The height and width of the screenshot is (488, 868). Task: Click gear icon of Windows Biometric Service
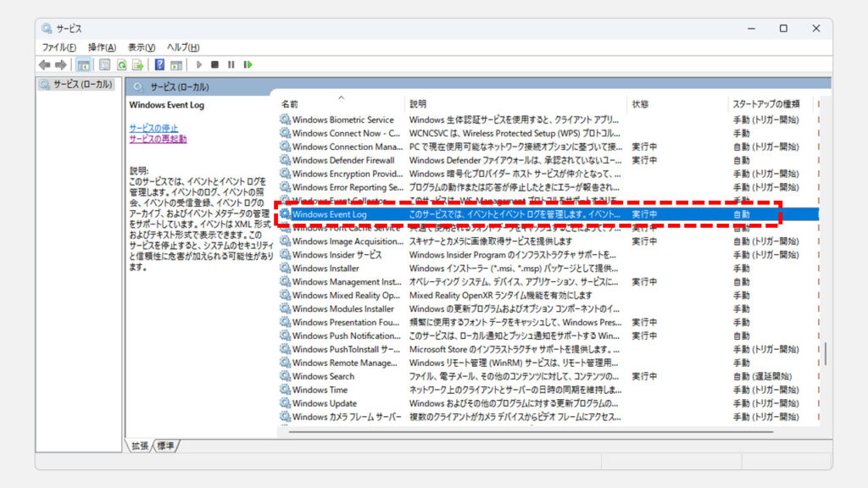pos(285,119)
